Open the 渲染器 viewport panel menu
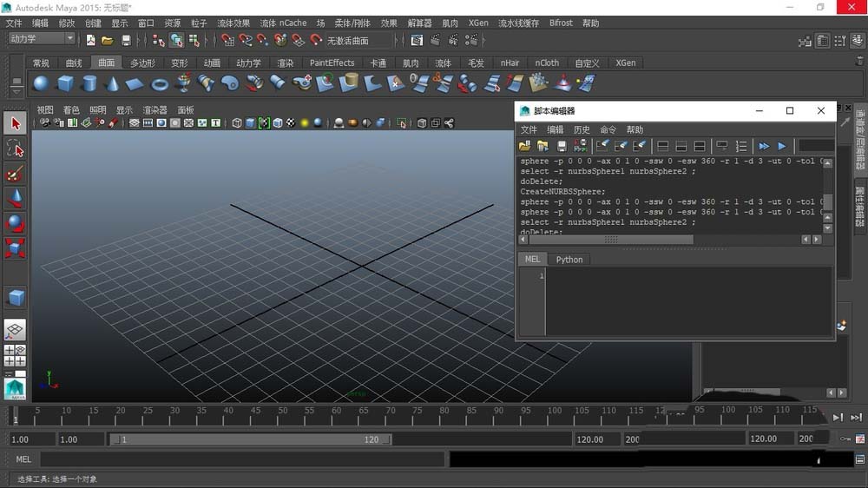 pos(155,110)
